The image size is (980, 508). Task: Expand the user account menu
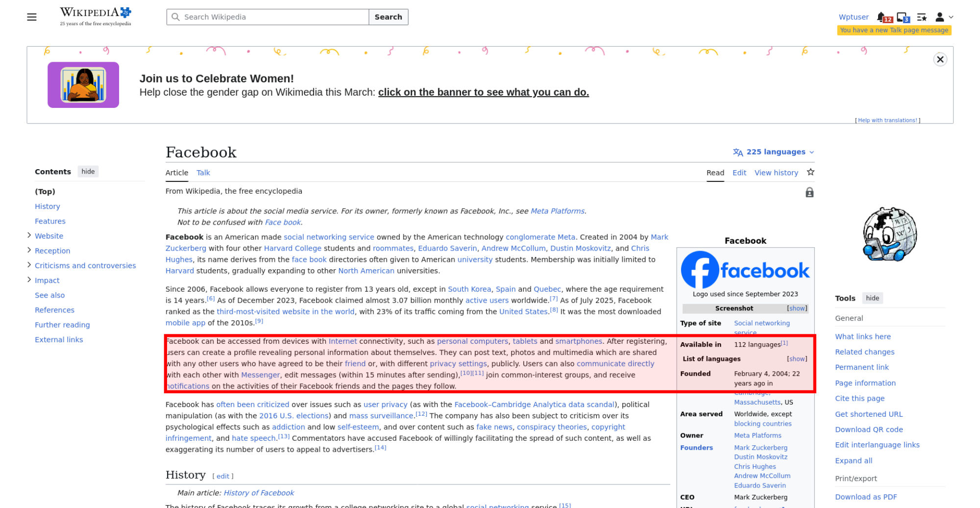944,17
